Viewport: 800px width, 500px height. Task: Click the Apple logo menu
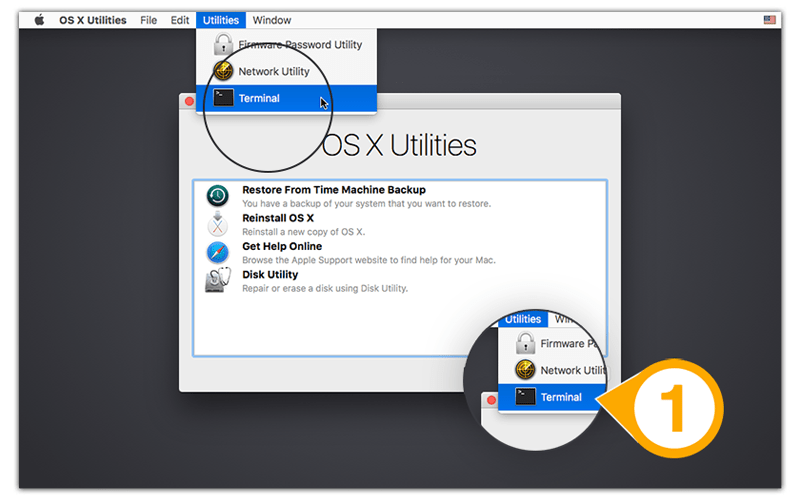pyautogui.click(x=39, y=20)
